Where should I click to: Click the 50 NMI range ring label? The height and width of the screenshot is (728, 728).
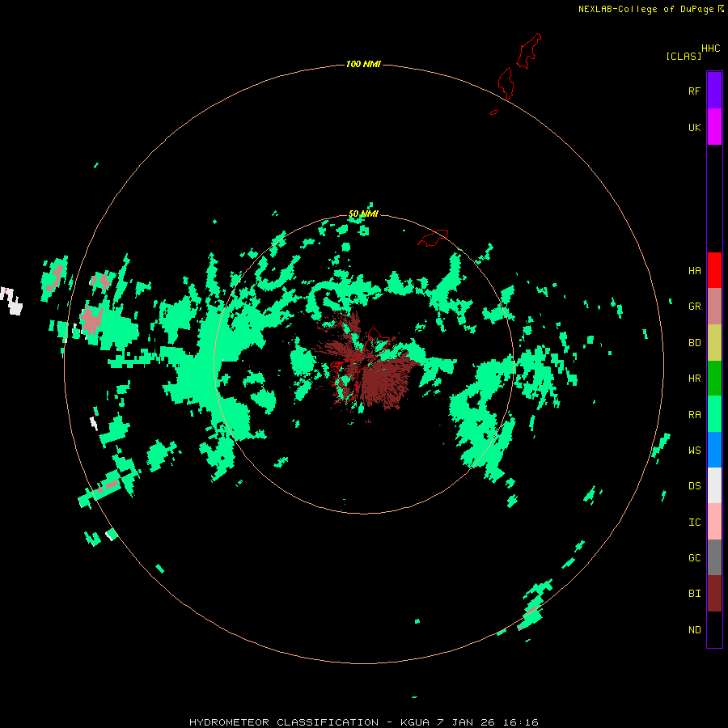tap(363, 214)
